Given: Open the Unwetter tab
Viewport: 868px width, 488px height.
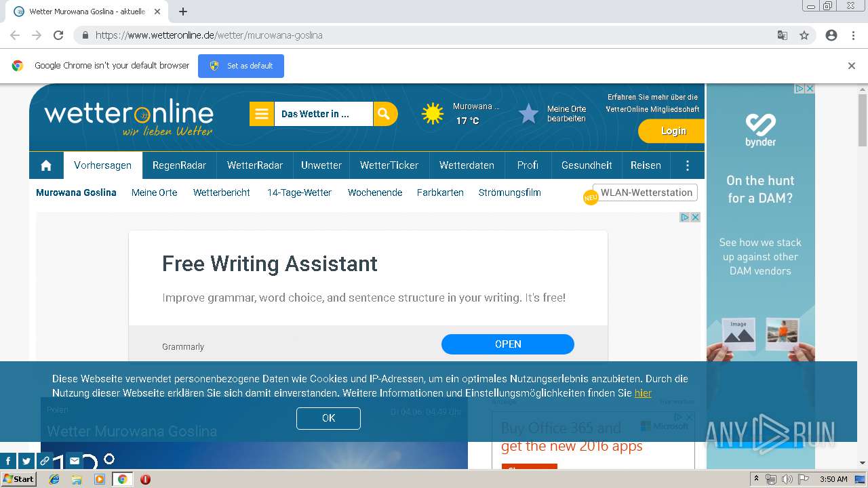Looking at the screenshot, I should (x=321, y=165).
